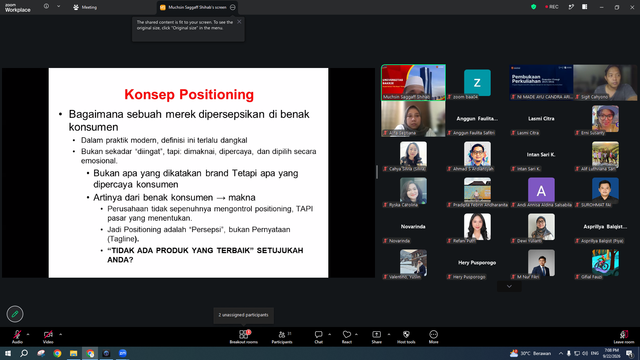Click '2 unassigned participants' tooltip

pyautogui.click(x=243, y=315)
